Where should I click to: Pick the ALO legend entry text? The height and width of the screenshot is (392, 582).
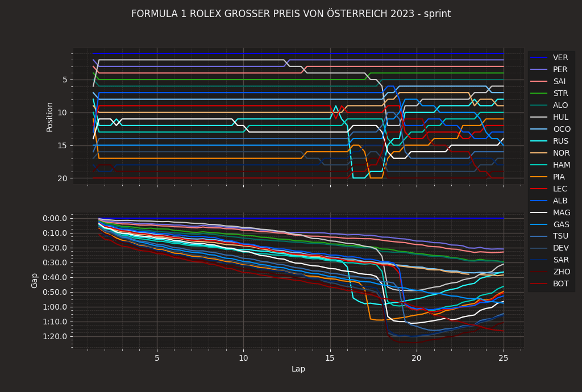coord(560,105)
